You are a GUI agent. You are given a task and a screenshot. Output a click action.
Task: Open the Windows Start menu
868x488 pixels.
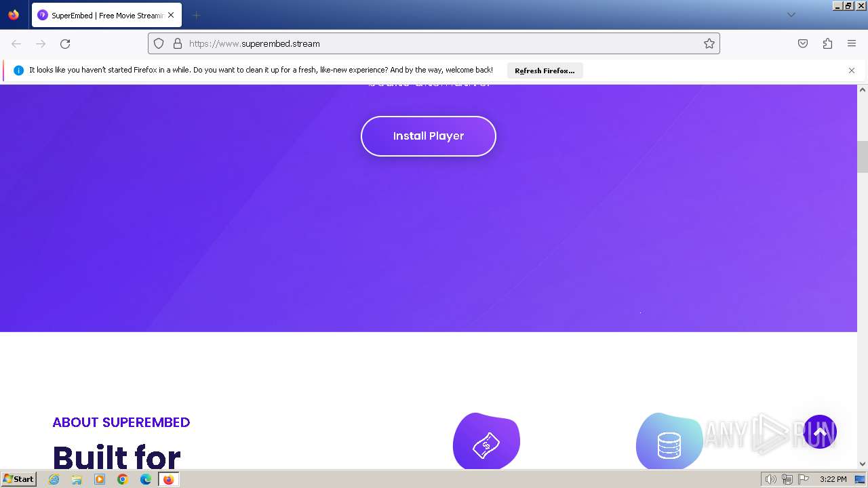pyautogui.click(x=18, y=479)
